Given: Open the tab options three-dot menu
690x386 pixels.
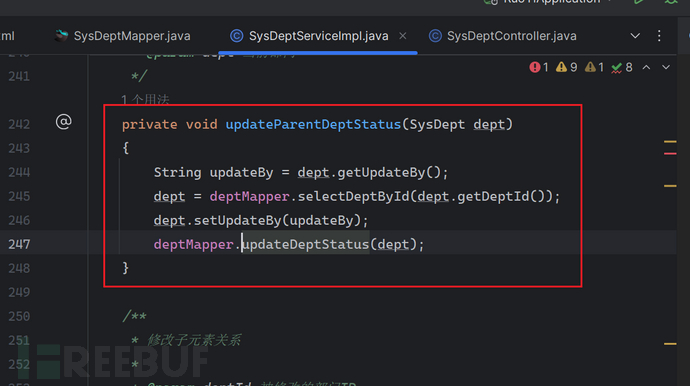Looking at the screenshot, I should tap(659, 36).
